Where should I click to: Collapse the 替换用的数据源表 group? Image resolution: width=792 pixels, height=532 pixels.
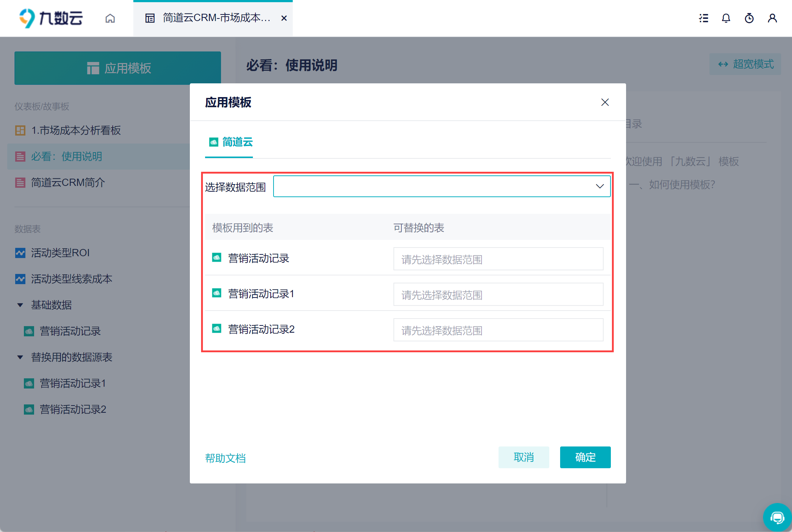point(20,357)
